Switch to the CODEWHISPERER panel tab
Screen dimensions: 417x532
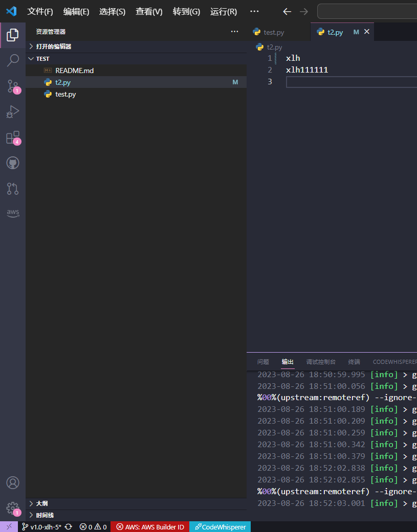point(394,362)
